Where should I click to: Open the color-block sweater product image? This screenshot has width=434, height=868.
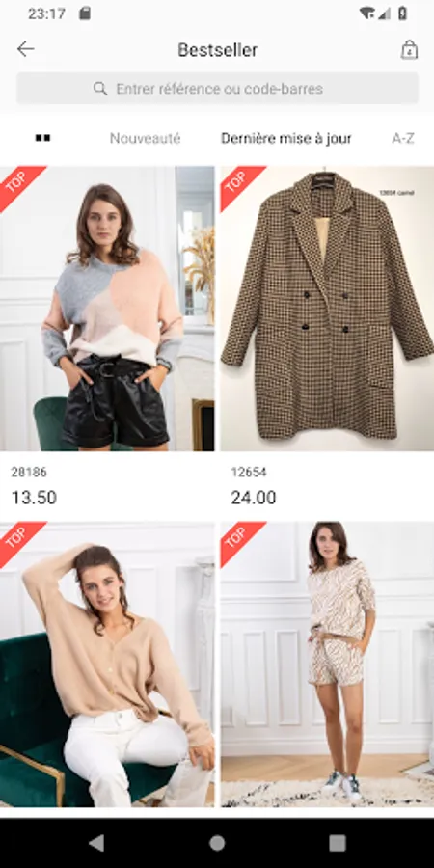click(107, 309)
